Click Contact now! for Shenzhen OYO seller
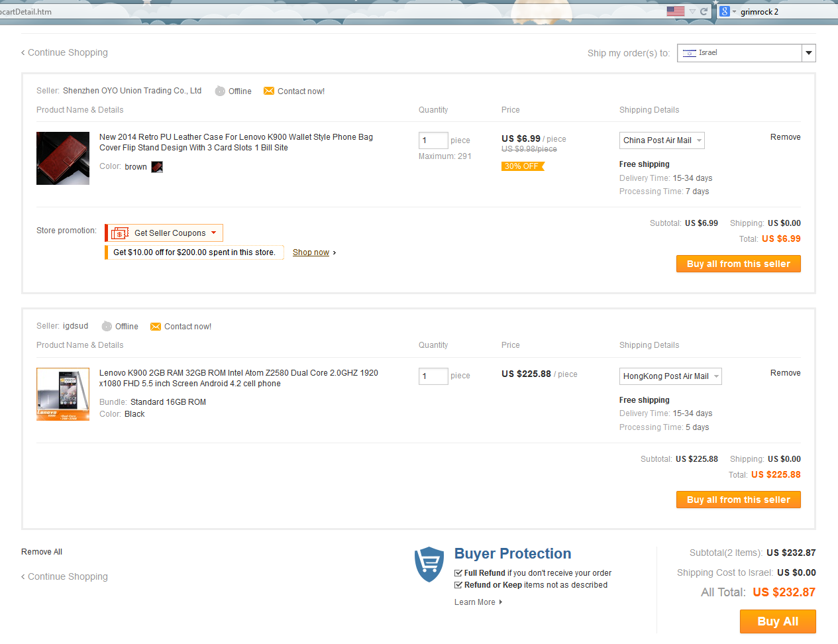 301,91
